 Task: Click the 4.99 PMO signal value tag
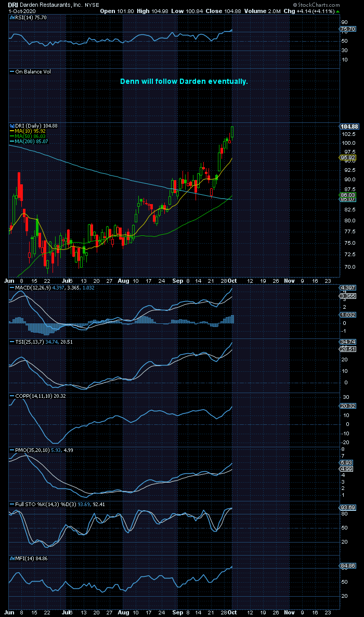347,469
